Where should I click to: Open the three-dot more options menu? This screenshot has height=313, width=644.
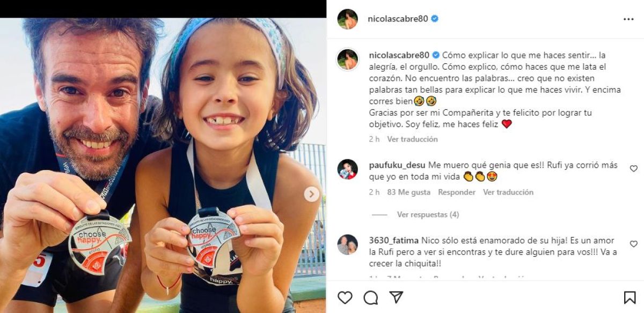point(628,19)
